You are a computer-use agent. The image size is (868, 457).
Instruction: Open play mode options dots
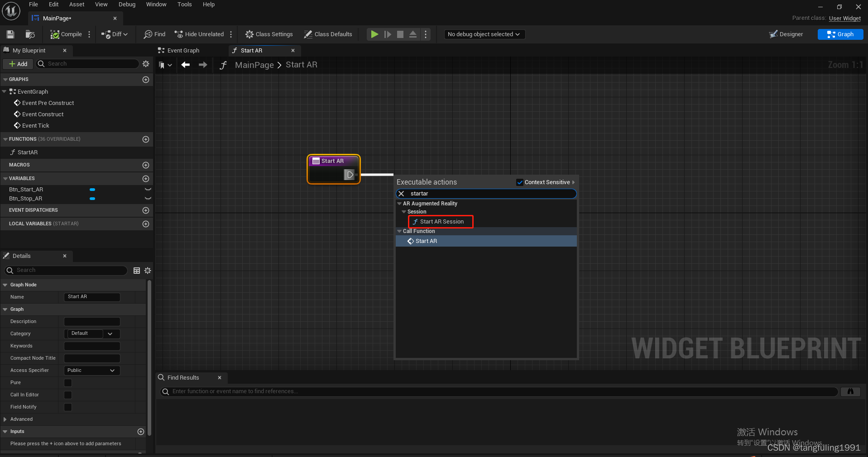(x=426, y=34)
